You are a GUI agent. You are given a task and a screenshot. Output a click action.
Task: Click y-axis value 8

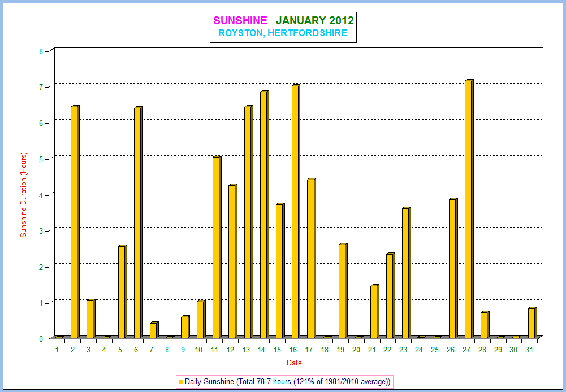pos(41,51)
